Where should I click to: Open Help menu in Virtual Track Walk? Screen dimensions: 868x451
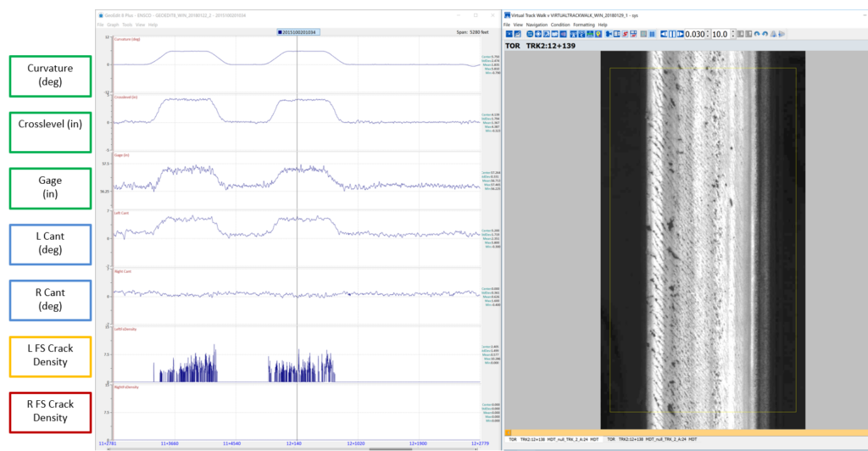(603, 25)
